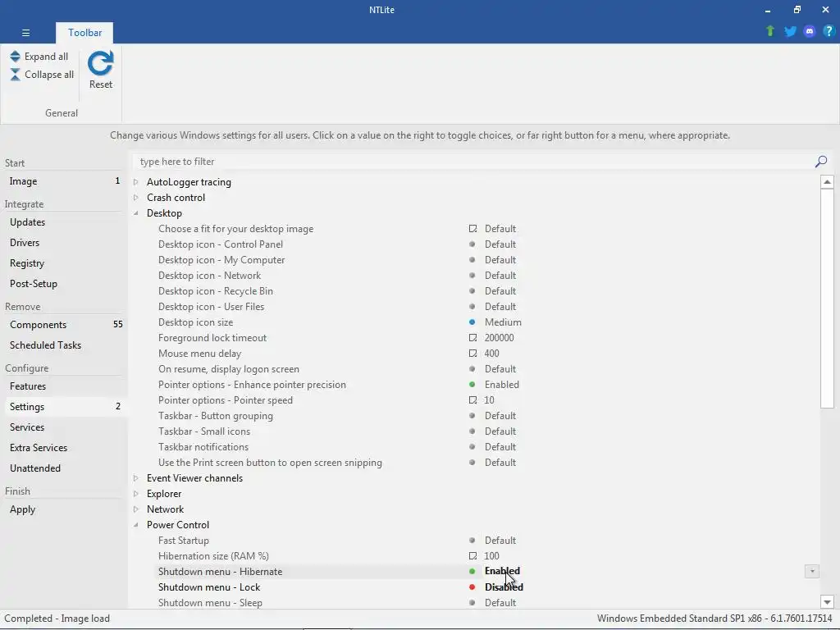Click the filter search magnifier icon

(820, 162)
